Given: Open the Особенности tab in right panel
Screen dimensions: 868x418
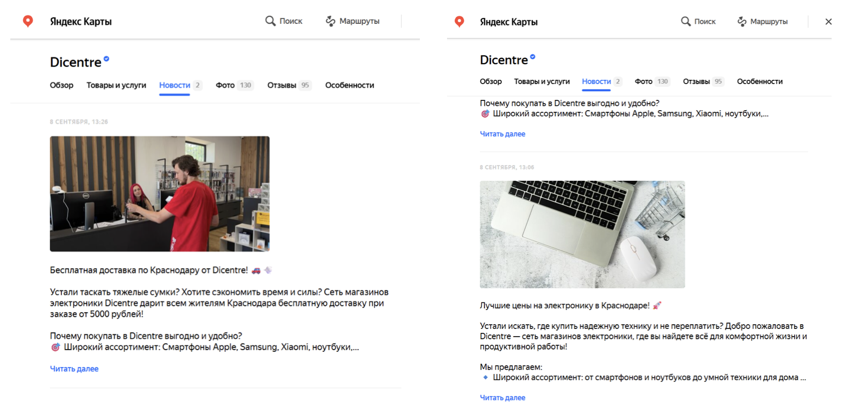Looking at the screenshot, I should [759, 81].
